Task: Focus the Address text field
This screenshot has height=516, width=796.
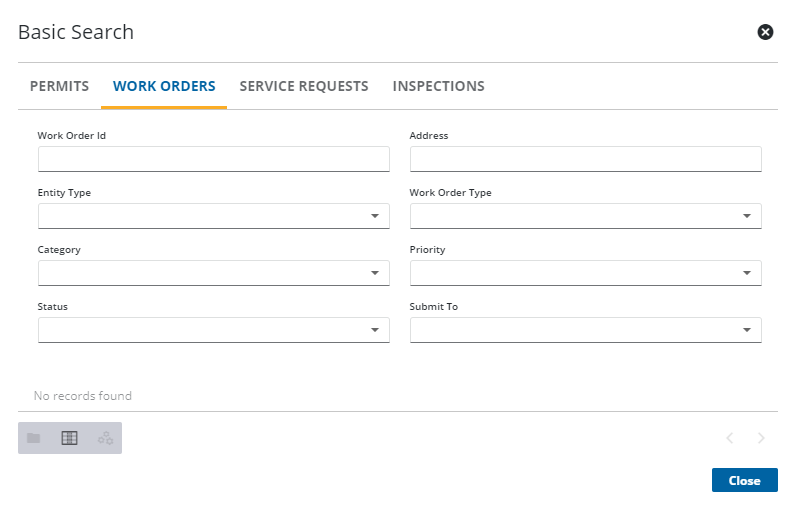Action: [585, 159]
